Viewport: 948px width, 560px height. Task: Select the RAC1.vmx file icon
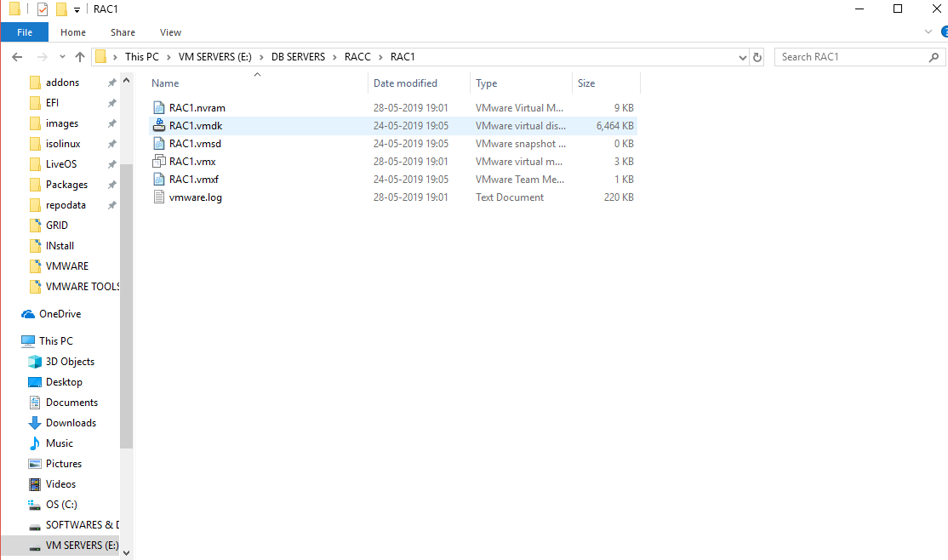(158, 162)
